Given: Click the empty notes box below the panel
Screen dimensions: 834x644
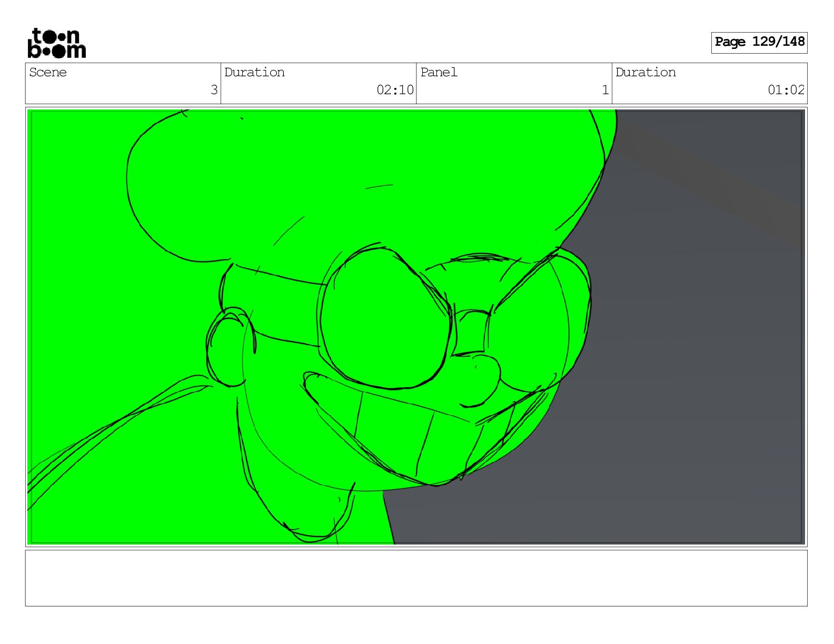Looking at the screenshot, I should 416,578.
